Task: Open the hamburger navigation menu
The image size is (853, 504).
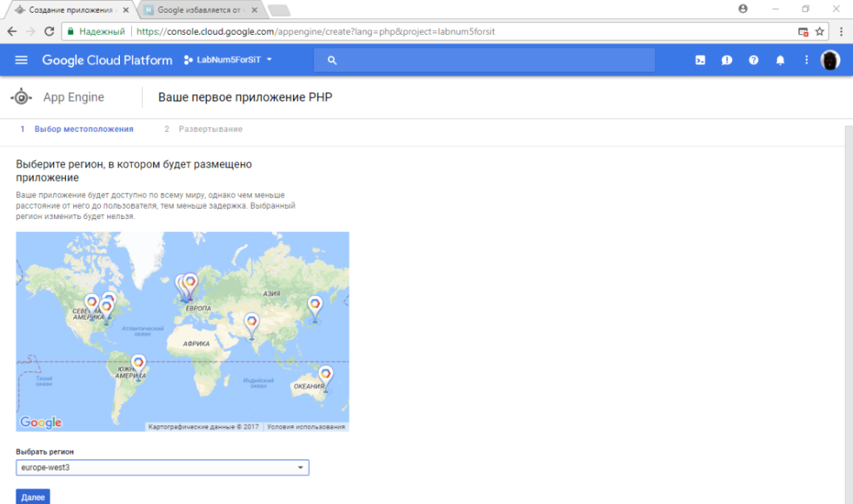Action: [21, 60]
